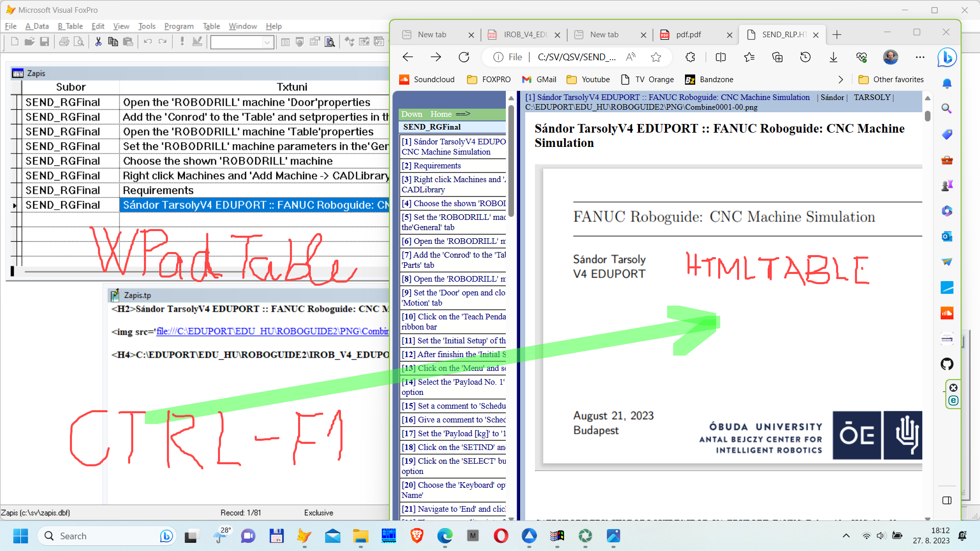The height and width of the screenshot is (551, 980).
Task: Click the Print toolbar icon
Action: click(64, 42)
